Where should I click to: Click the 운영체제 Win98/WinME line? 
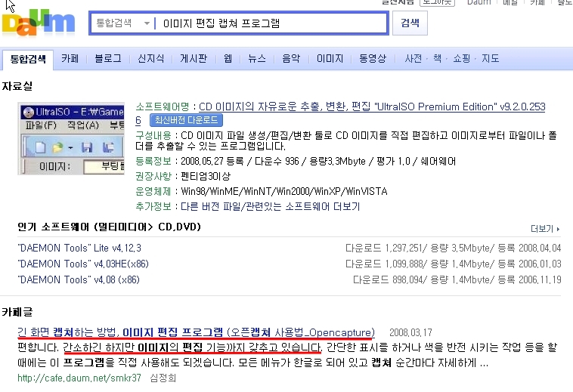tap(262, 191)
